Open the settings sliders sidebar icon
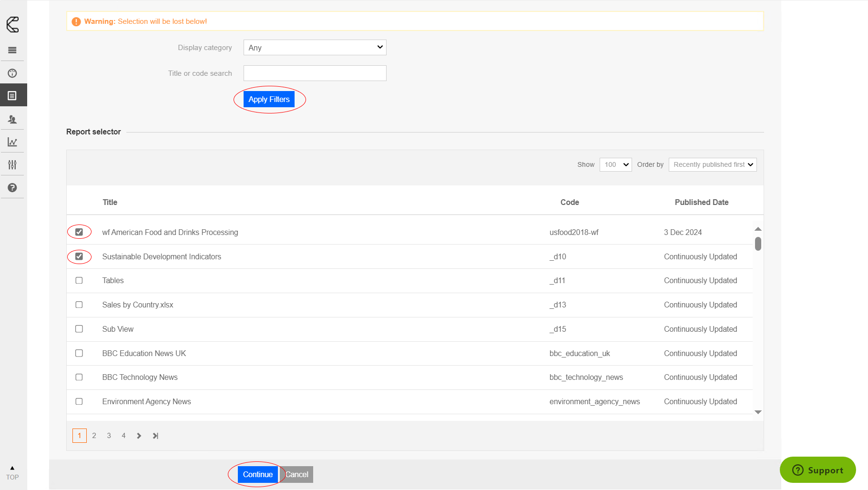Screen dimensions: 868x490 pos(12,165)
